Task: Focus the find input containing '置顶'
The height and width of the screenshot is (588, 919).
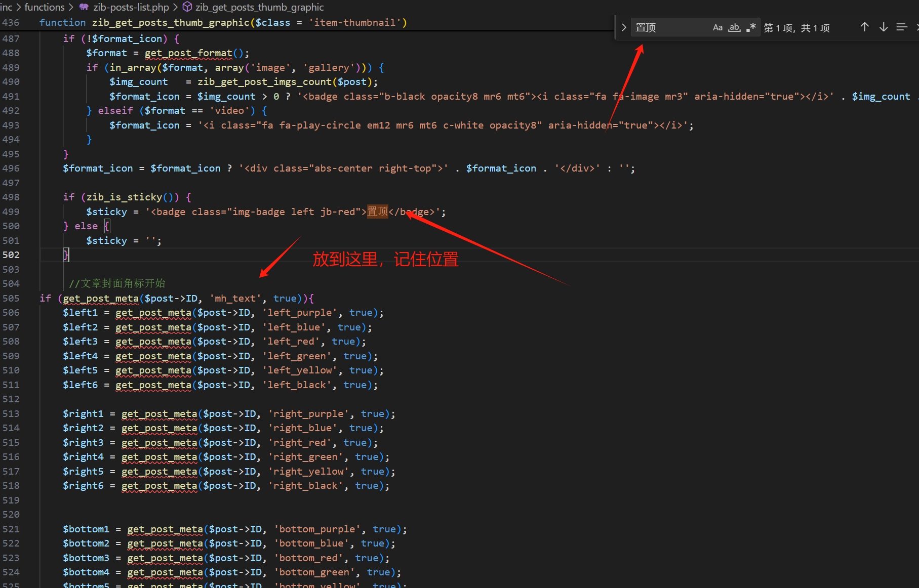Action: click(668, 27)
